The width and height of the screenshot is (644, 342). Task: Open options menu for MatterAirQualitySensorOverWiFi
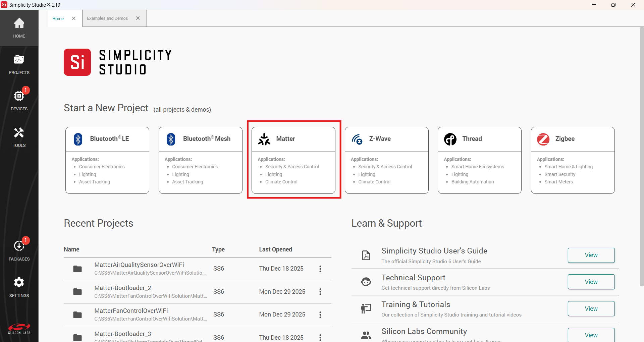(x=320, y=269)
